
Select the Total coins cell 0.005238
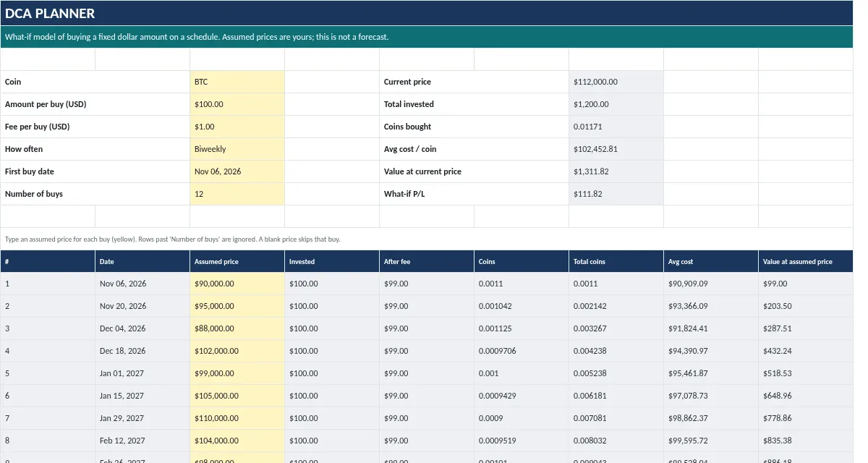click(616, 373)
